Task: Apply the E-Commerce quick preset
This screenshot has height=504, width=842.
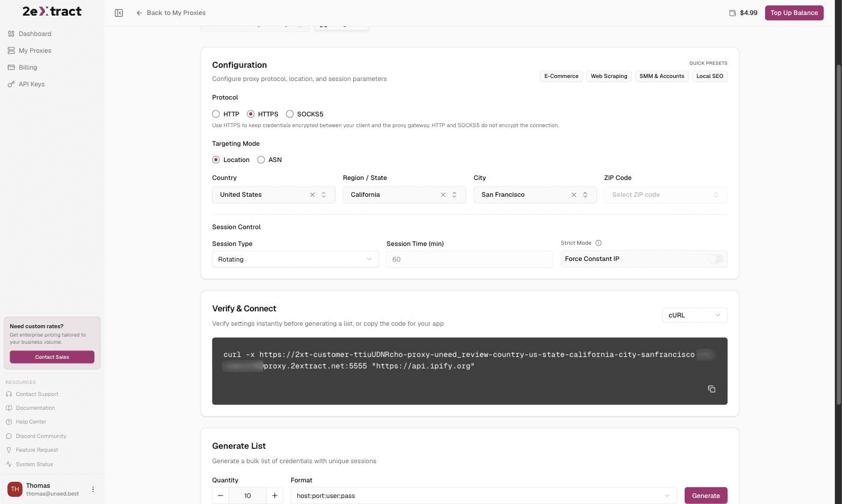Action: (561, 76)
